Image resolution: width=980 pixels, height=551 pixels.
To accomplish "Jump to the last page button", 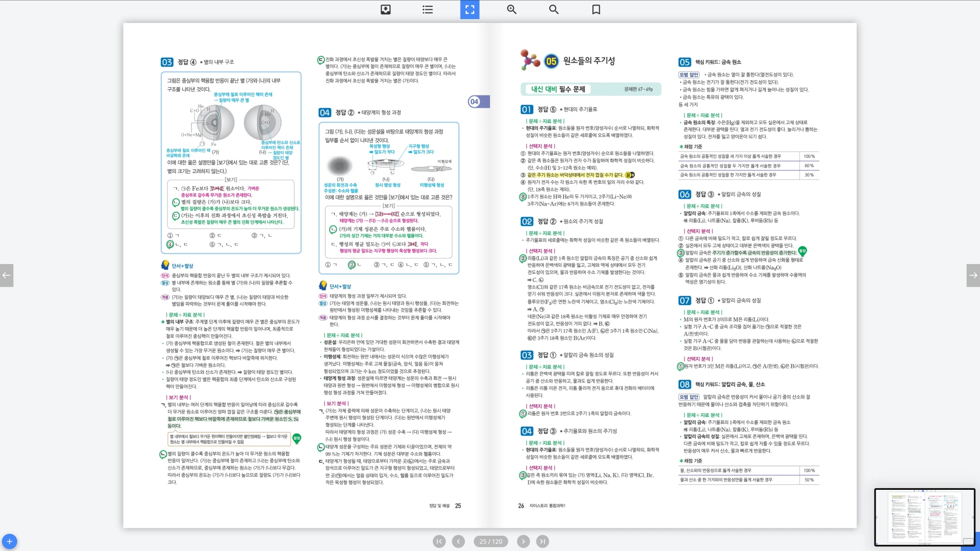I will click(542, 541).
